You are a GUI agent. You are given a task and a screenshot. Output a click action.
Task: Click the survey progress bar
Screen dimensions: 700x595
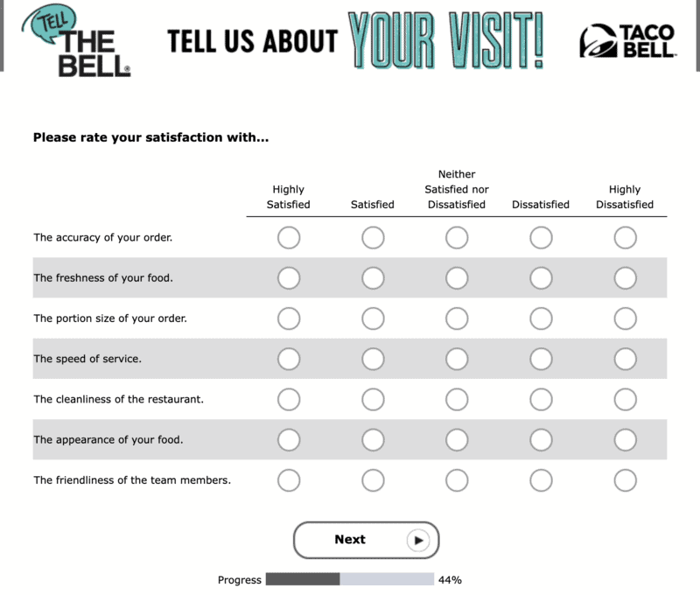click(349, 579)
